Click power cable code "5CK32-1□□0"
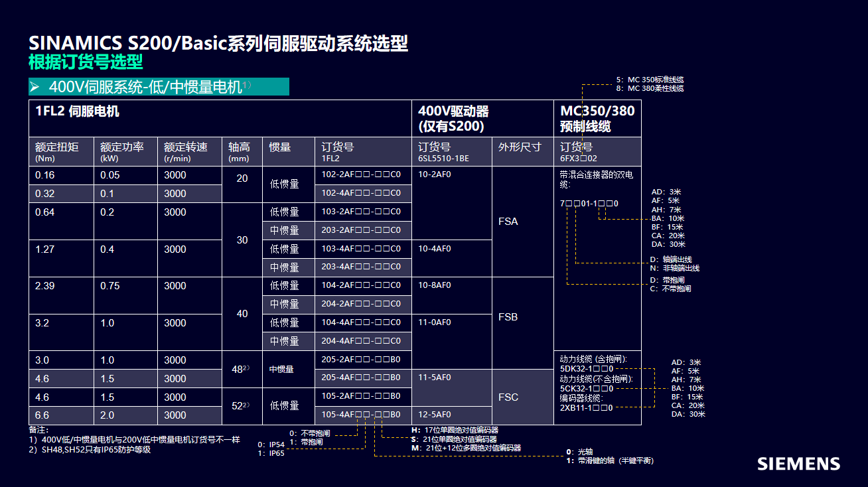868x487 pixels. tap(587, 388)
